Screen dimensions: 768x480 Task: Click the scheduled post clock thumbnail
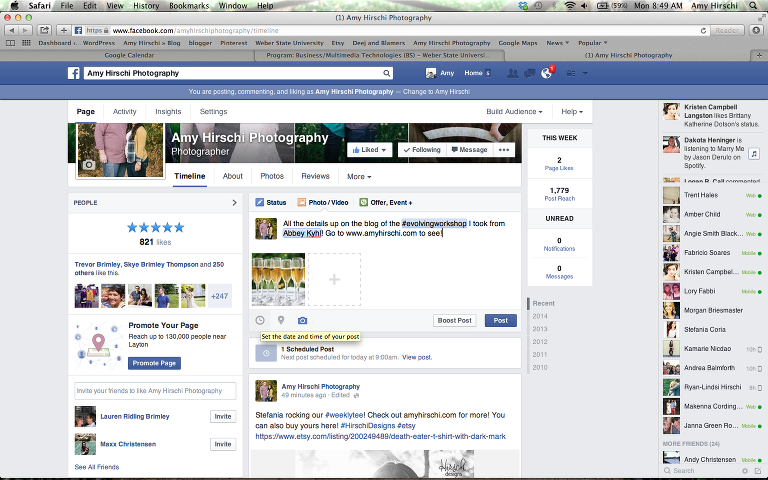tap(266, 353)
